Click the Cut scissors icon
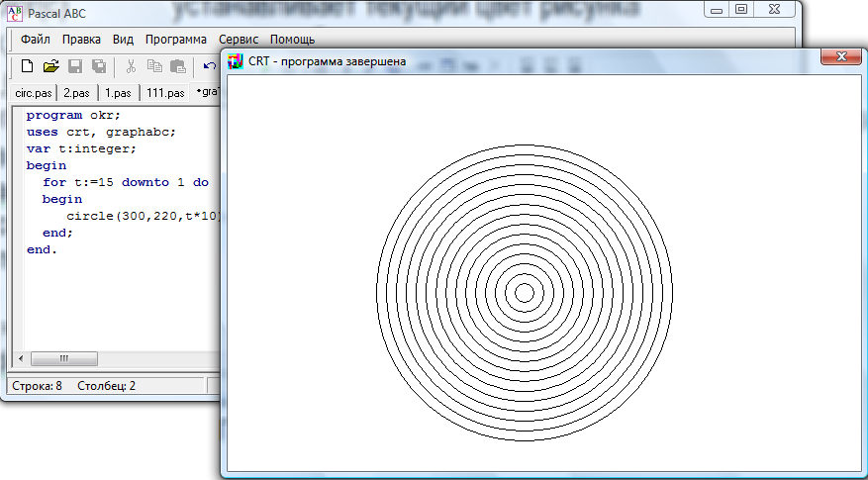 131,66
